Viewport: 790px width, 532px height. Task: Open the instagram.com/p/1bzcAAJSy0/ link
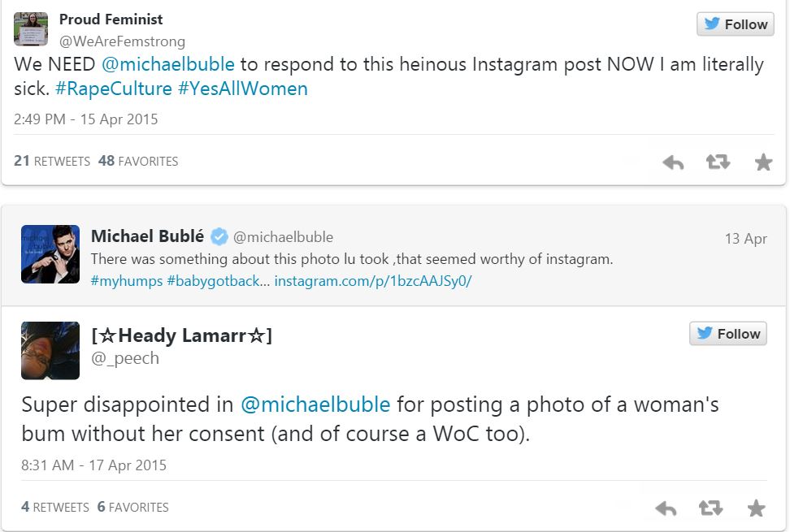point(373,281)
